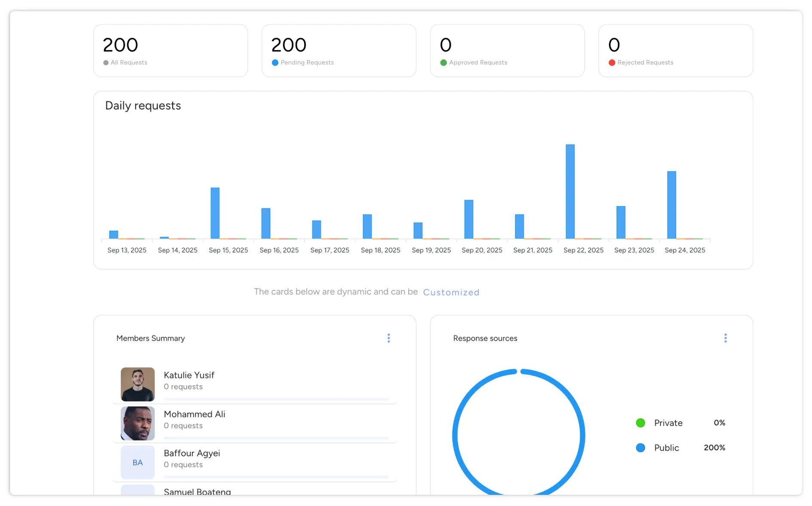Open the Approved Requests card

coord(507,51)
